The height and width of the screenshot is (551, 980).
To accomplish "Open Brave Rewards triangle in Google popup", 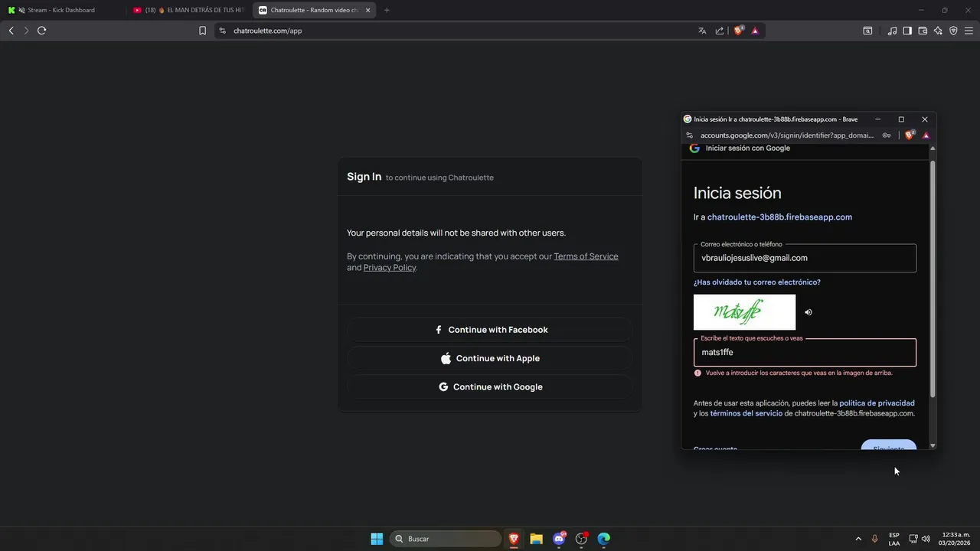I will pos(926,135).
